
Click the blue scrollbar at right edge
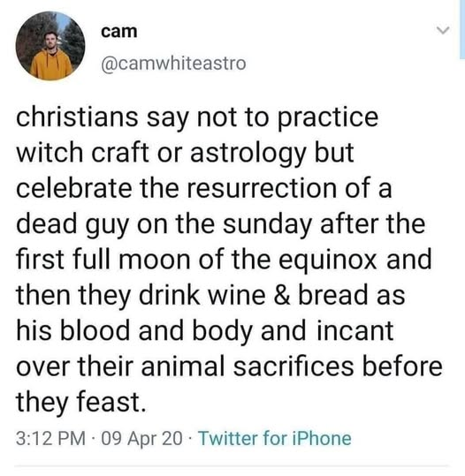[x=462, y=29]
